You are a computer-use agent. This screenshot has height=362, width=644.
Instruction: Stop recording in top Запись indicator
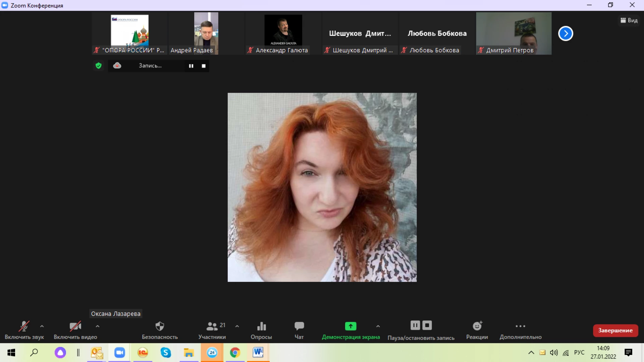[204, 66]
